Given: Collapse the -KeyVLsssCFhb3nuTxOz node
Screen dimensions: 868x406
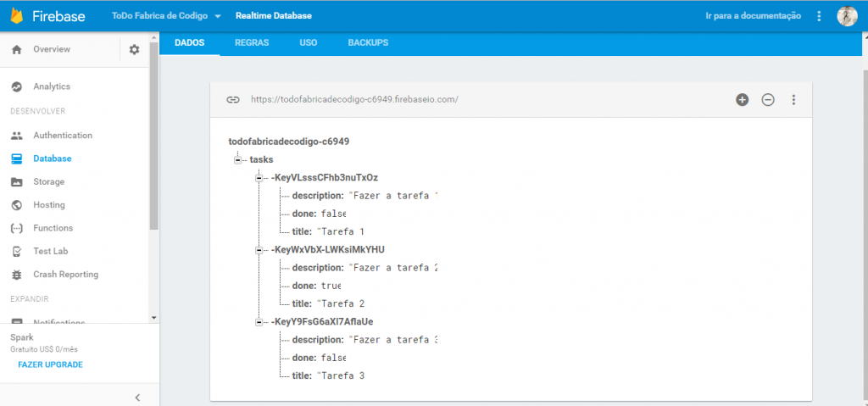Looking at the screenshot, I should (259, 178).
